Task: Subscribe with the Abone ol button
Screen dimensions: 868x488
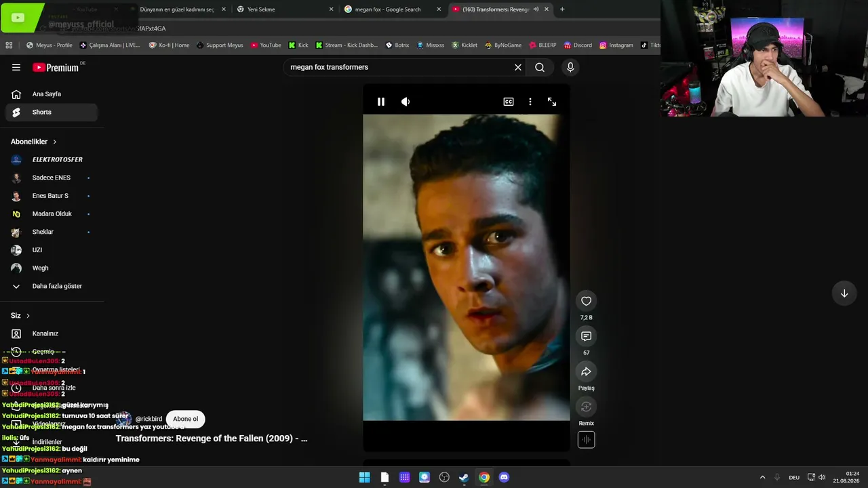Action: click(x=186, y=419)
